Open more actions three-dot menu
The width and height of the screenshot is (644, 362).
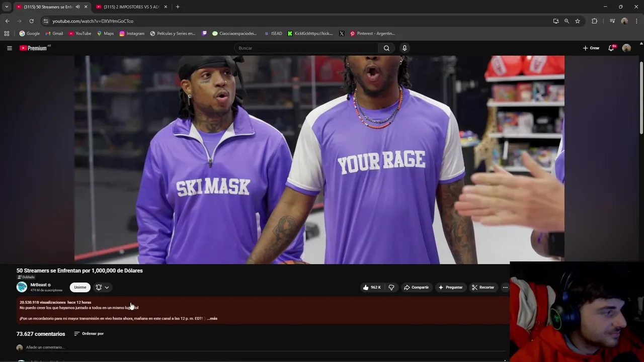tap(505, 288)
